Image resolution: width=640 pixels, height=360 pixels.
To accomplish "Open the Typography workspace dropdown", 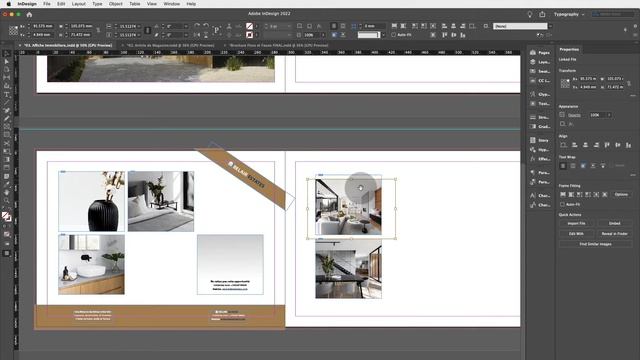I will click(569, 14).
